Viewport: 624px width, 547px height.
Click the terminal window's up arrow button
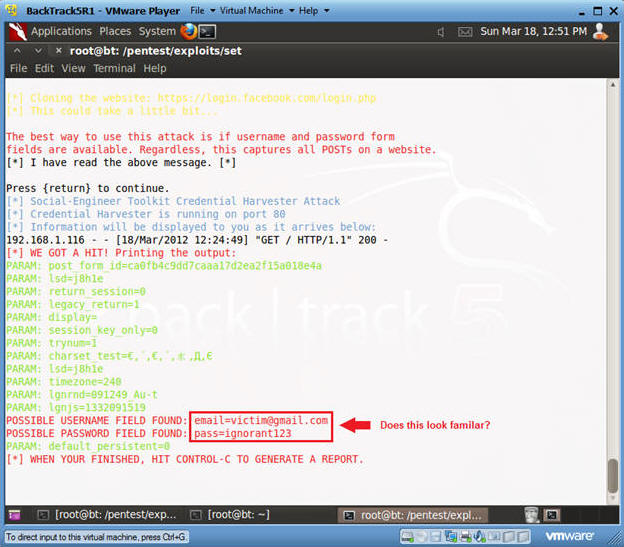(x=17, y=51)
